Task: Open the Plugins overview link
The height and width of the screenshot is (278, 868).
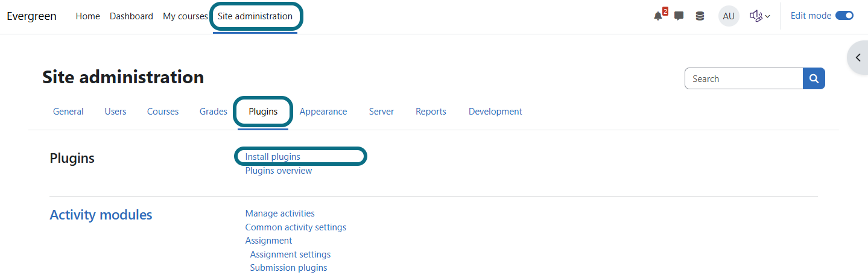Action: (x=279, y=171)
